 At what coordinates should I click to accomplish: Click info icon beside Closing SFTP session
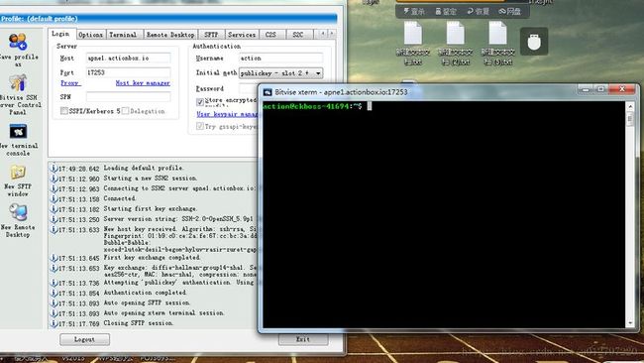click(x=54, y=324)
